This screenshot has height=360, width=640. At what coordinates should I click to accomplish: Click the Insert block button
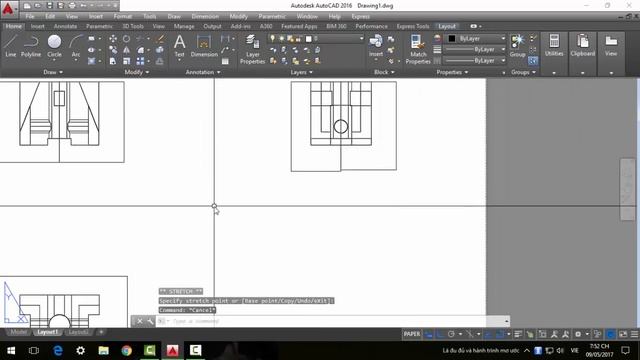376,46
